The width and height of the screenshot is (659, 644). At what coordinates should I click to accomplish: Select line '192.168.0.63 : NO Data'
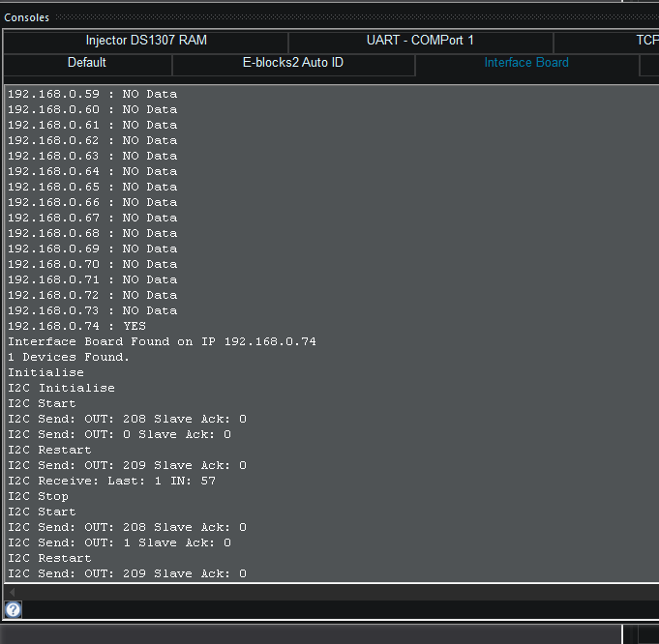click(93, 156)
